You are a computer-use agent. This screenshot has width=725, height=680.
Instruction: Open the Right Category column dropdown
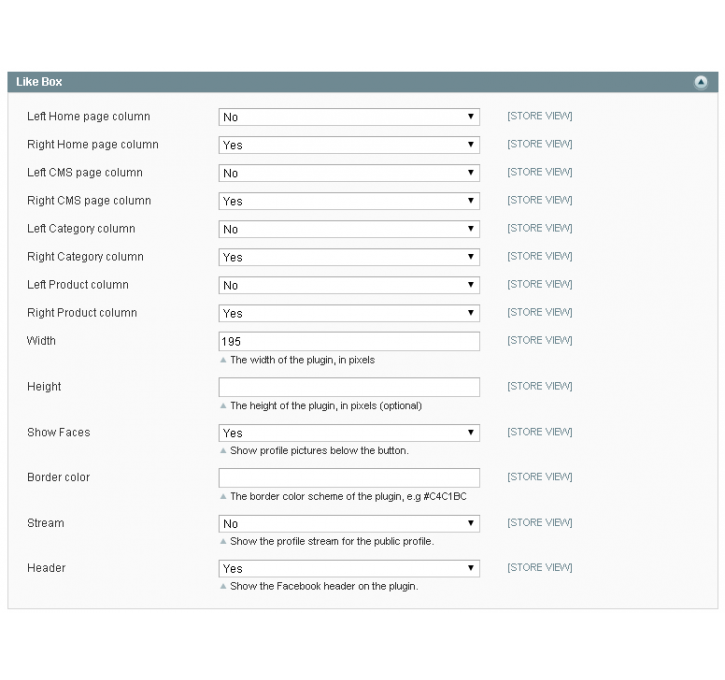349,257
